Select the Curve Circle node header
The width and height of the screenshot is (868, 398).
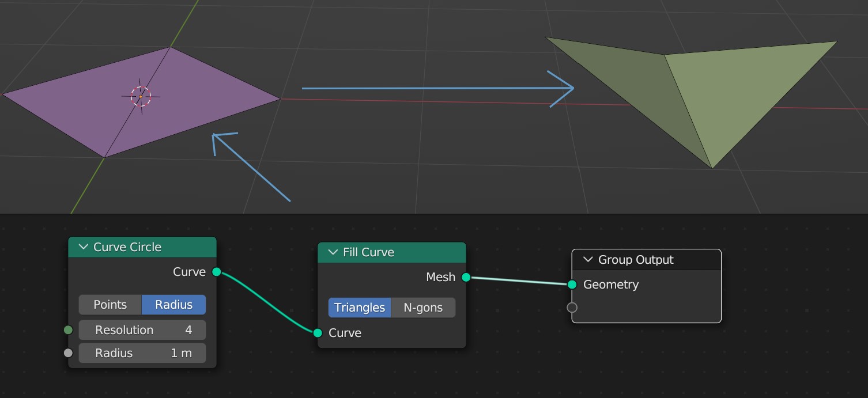pyautogui.click(x=142, y=247)
